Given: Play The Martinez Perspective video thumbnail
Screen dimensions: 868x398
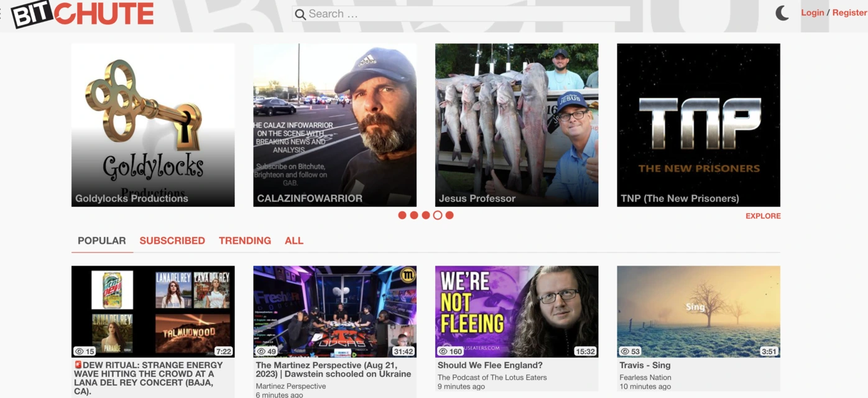Looking at the screenshot, I should click(335, 312).
